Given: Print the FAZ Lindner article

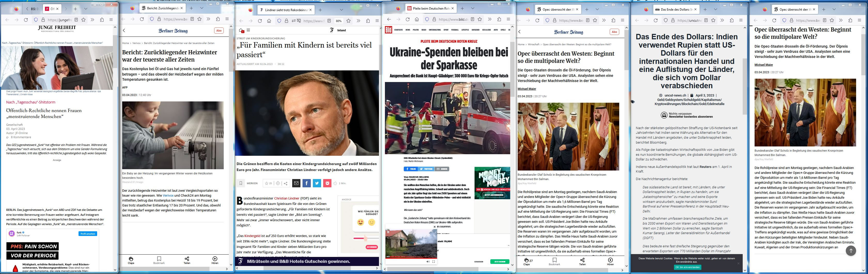Looking at the screenshot, I should pos(278,183).
